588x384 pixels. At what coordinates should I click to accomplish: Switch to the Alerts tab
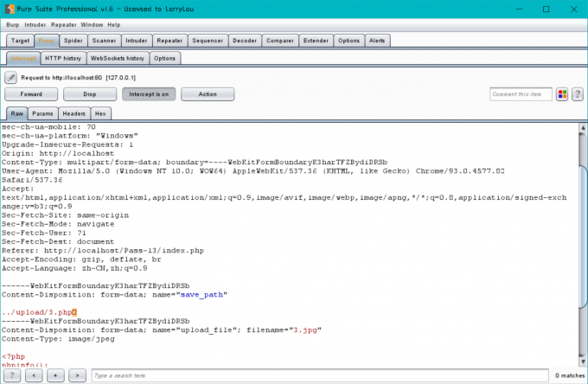377,41
